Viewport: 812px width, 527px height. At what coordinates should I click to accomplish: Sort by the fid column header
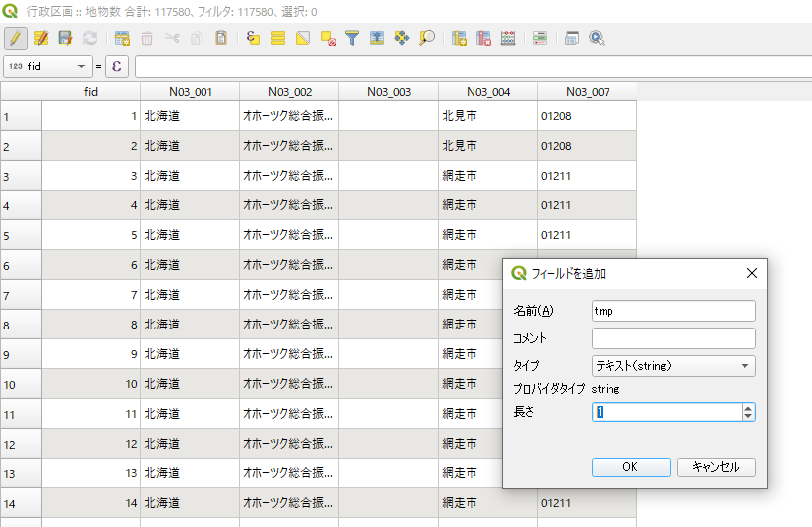pos(91,92)
